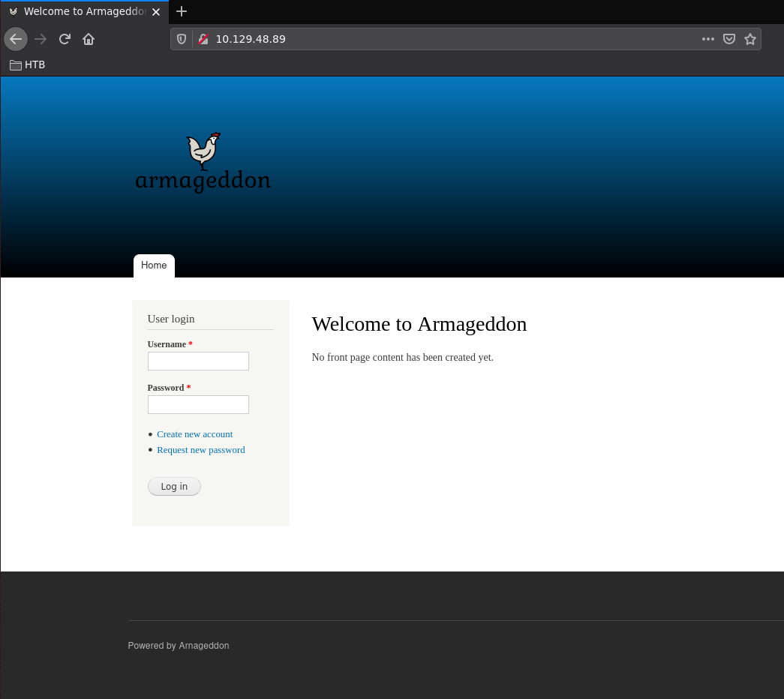
Task: Open the page actions three-dots menu
Action: [707, 39]
